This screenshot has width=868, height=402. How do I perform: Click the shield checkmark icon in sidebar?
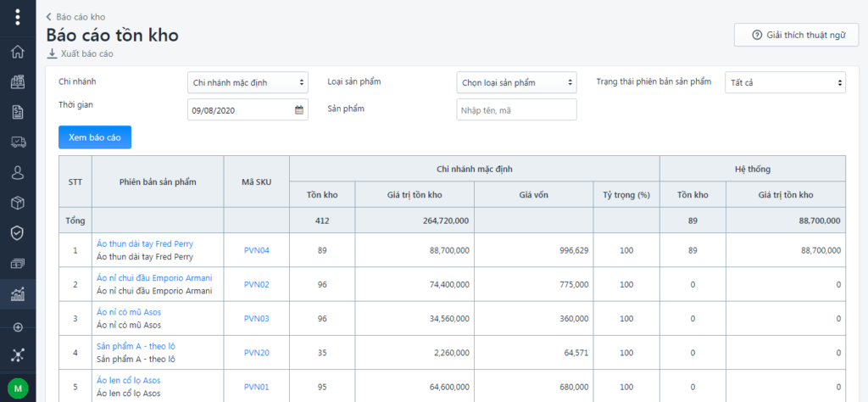click(18, 232)
